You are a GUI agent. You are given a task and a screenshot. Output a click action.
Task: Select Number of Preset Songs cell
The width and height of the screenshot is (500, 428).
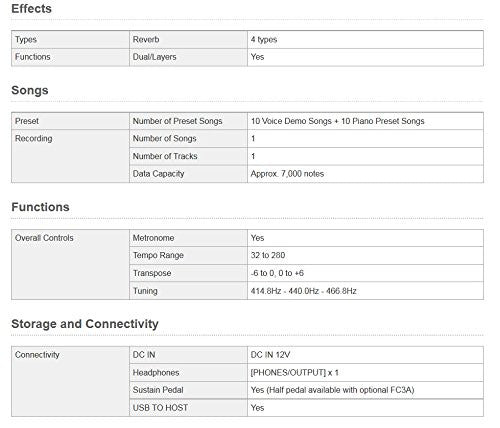[x=188, y=121]
